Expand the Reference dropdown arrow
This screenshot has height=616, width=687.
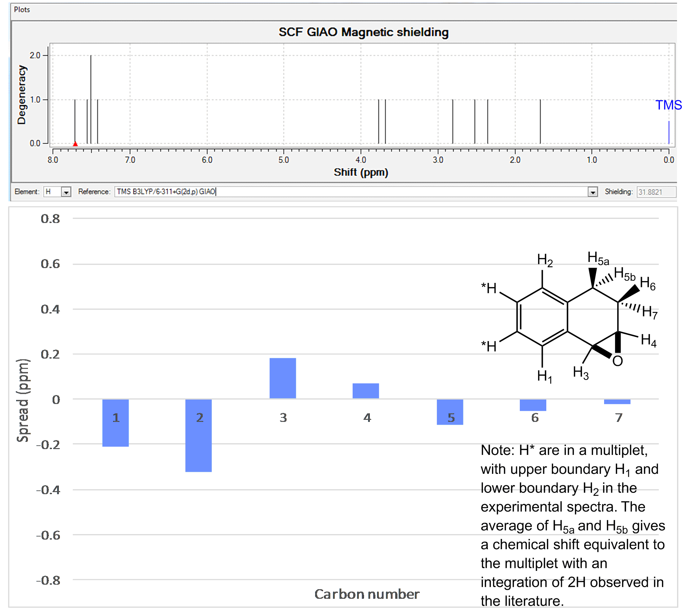click(592, 192)
